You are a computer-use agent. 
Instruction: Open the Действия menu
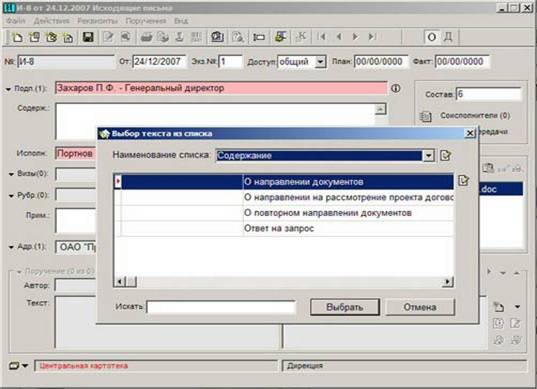point(51,21)
